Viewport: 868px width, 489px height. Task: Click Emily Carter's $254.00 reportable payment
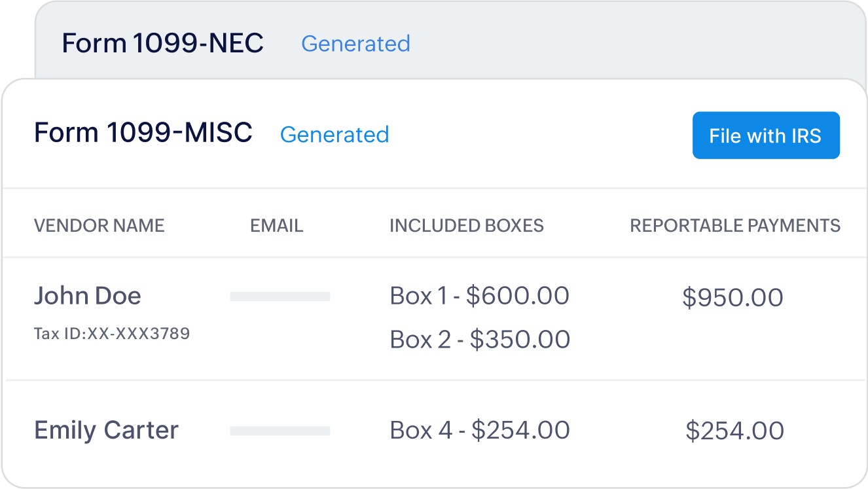pos(734,431)
